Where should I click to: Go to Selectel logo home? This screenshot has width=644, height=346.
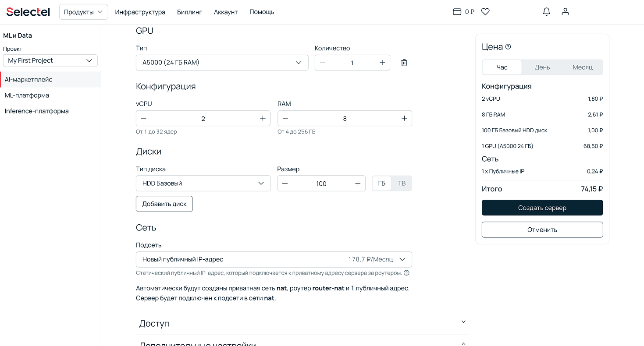[x=28, y=12]
